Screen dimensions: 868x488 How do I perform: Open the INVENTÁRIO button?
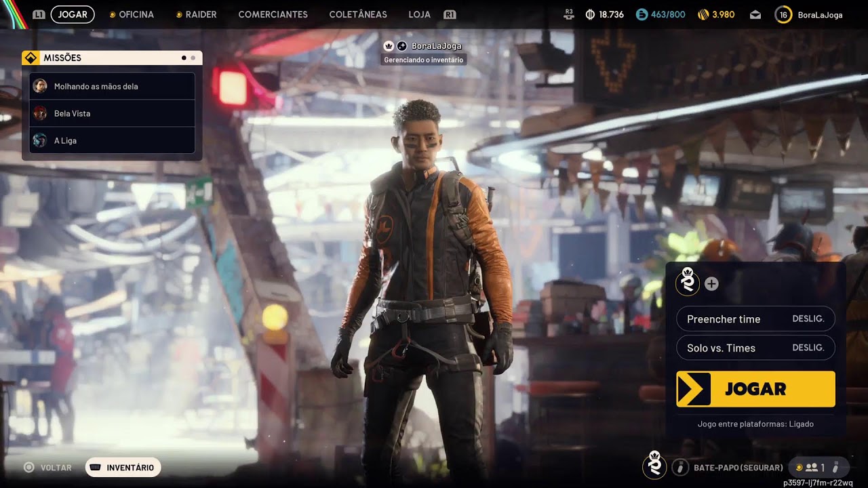(123, 467)
